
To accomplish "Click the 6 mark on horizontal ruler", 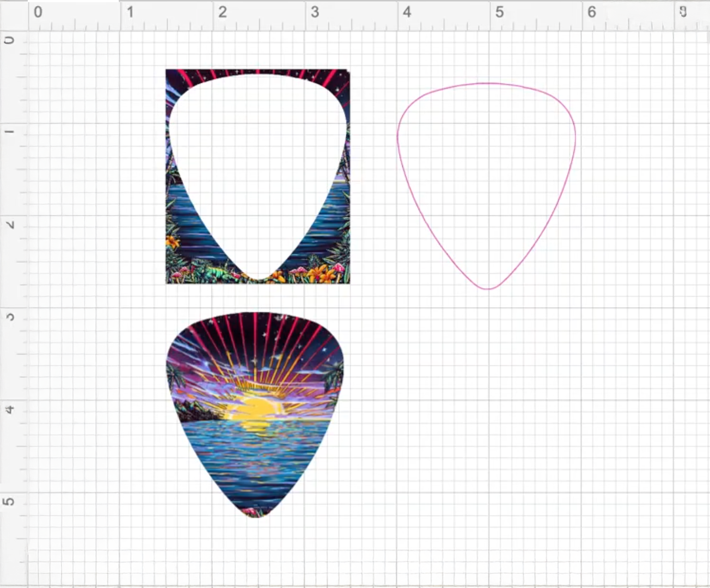I will (x=591, y=13).
